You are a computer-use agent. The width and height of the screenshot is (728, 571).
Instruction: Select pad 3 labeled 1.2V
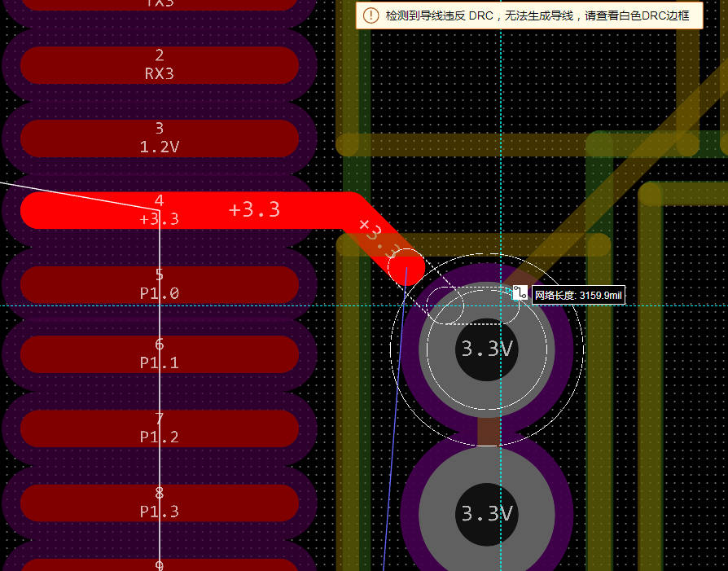pos(160,138)
